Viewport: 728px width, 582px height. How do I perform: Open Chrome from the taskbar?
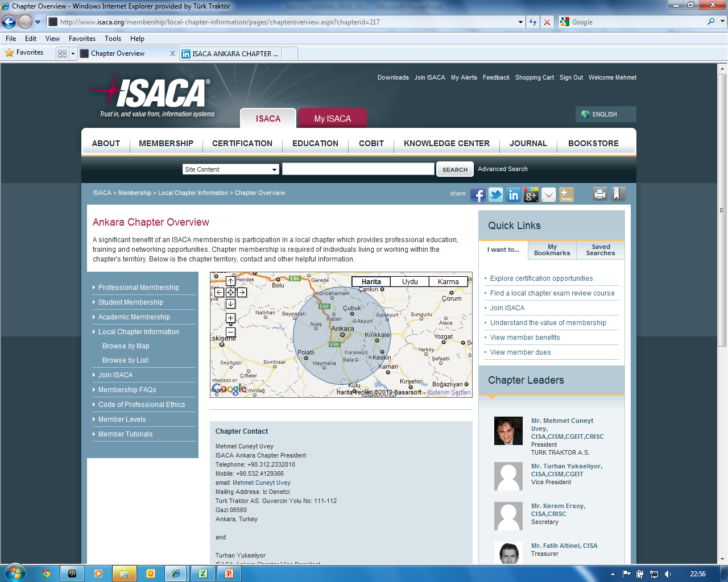46,573
